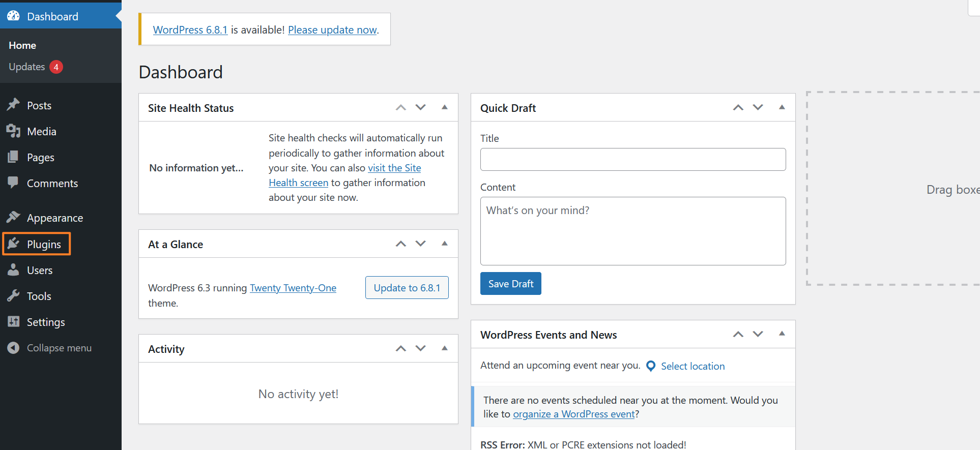980x450 pixels.
Task: Open the Twenty Twenty-One theme link
Action: pos(293,288)
